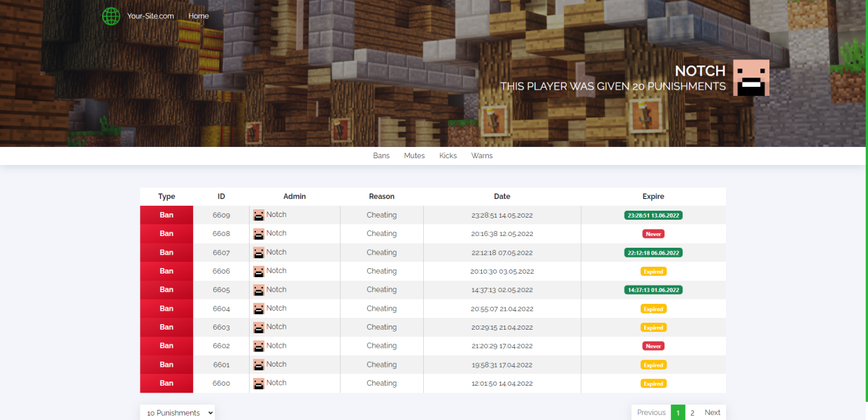Image resolution: width=868 pixels, height=420 pixels.
Task: Go to the Next page
Action: point(713,412)
